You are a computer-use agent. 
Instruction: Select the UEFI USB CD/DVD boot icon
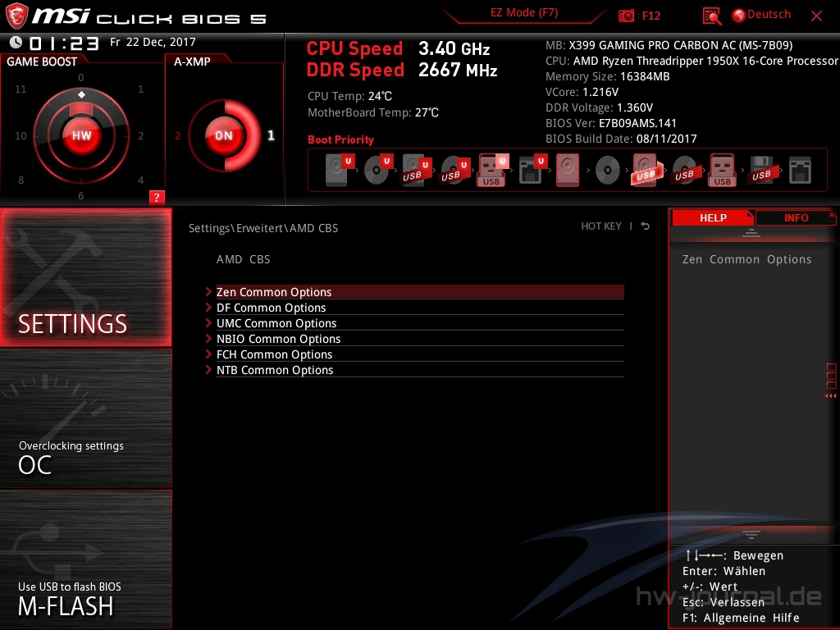pos(454,171)
